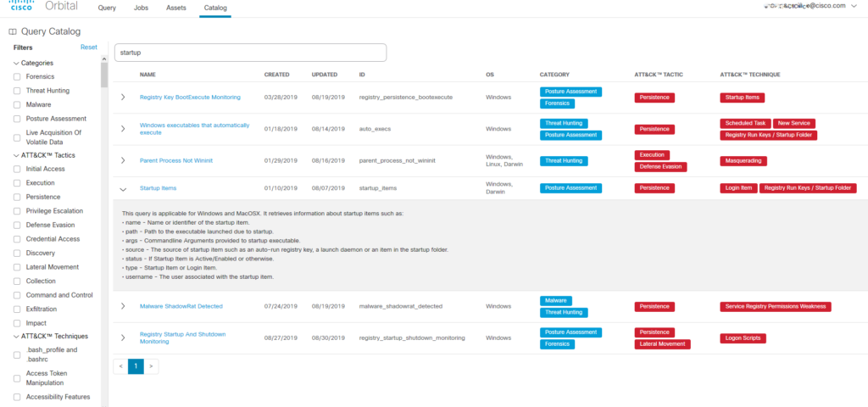Collapse the Categories filter section
This screenshot has width=868, height=407.
tap(16, 63)
